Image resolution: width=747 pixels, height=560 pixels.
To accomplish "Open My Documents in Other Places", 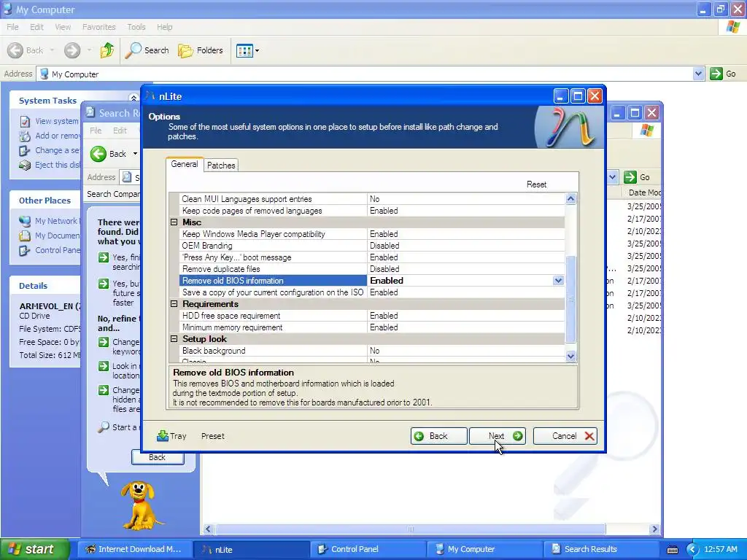I will pos(50,236).
